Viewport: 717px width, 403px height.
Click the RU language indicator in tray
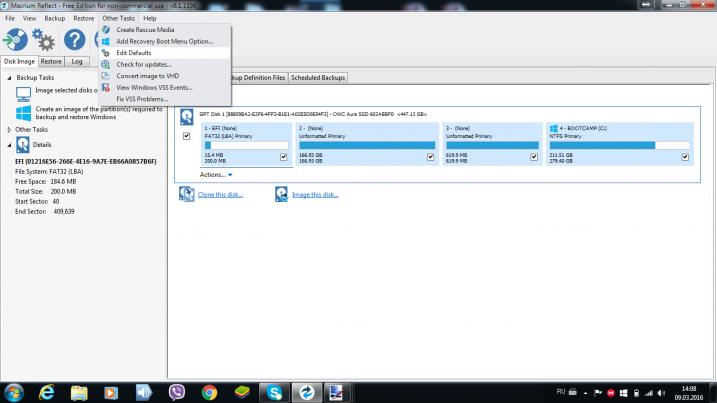(x=561, y=392)
